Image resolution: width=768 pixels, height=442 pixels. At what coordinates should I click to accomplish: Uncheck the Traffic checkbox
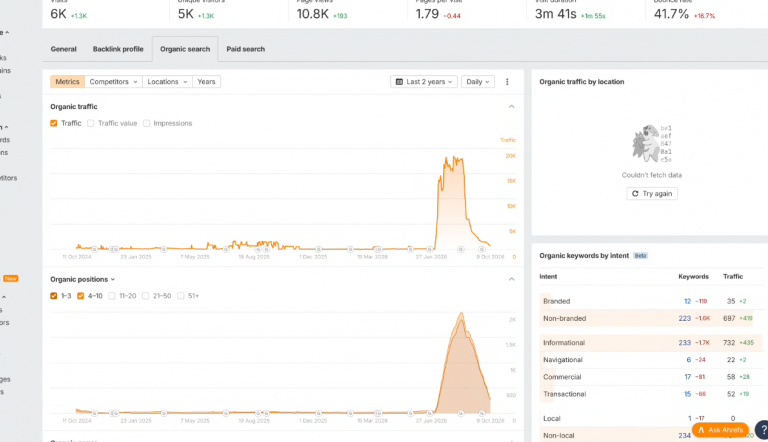click(x=53, y=123)
